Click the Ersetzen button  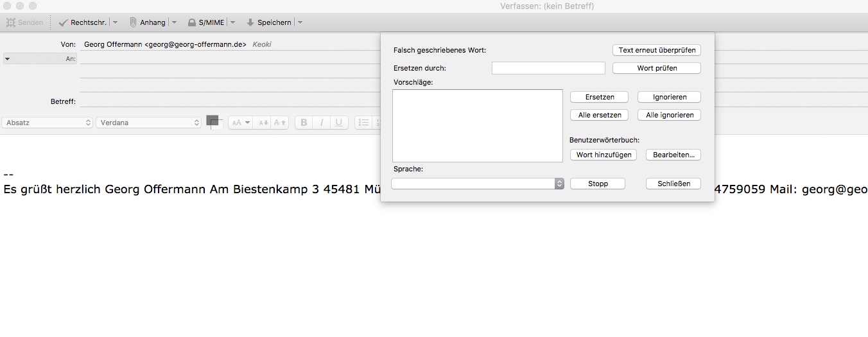(600, 97)
